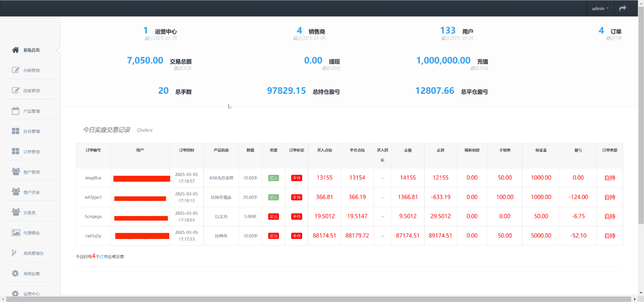Open 订单管理 in the sidebar
The width and height of the screenshot is (644, 302).
[x=31, y=152]
